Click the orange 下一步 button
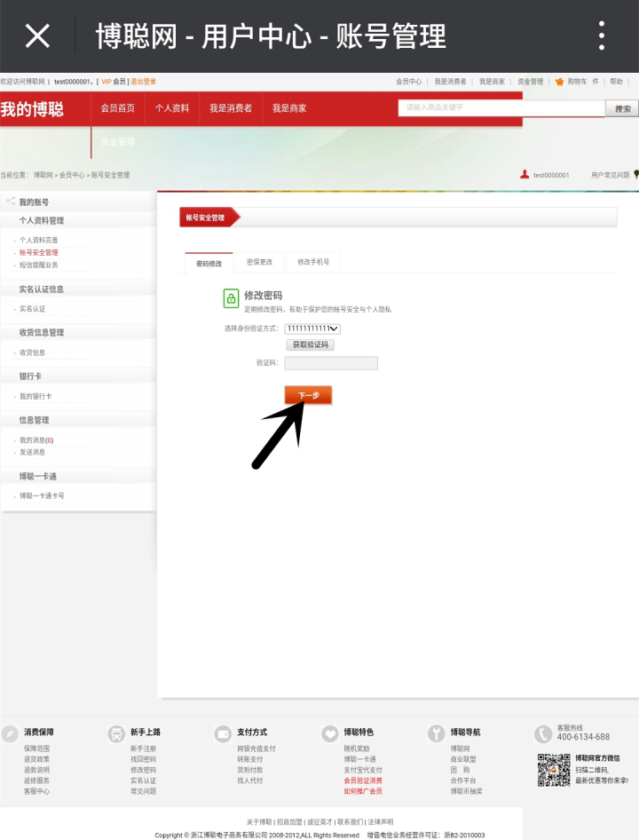This screenshot has height=840, width=639. point(309,395)
